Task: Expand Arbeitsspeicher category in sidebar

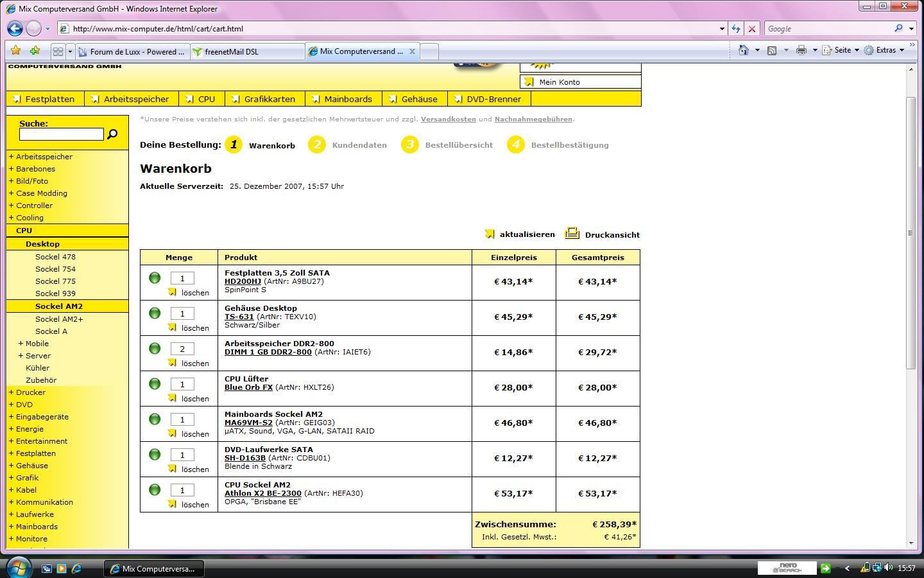Action: 11,157
